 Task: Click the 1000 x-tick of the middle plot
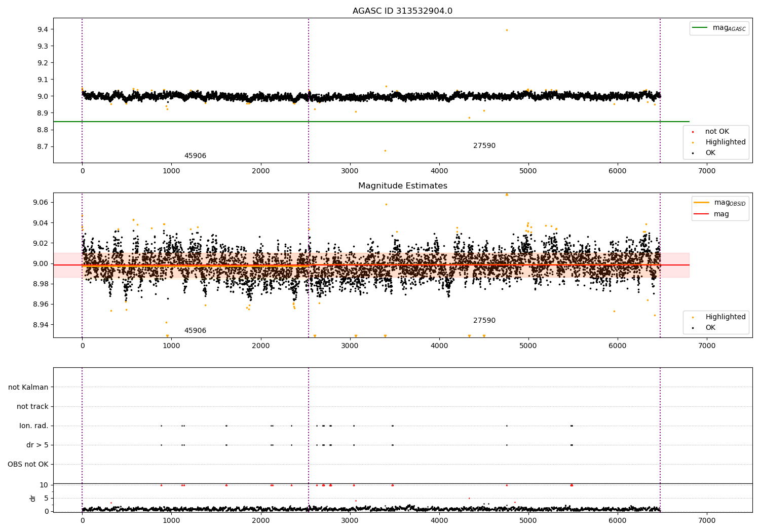[171, 346]
